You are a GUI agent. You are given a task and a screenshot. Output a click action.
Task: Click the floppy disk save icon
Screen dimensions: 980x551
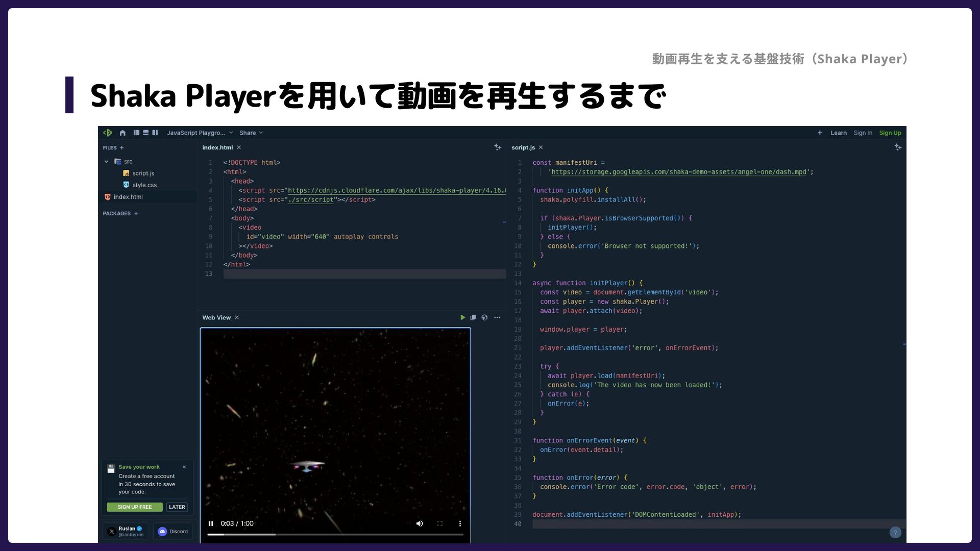[111, 468]
